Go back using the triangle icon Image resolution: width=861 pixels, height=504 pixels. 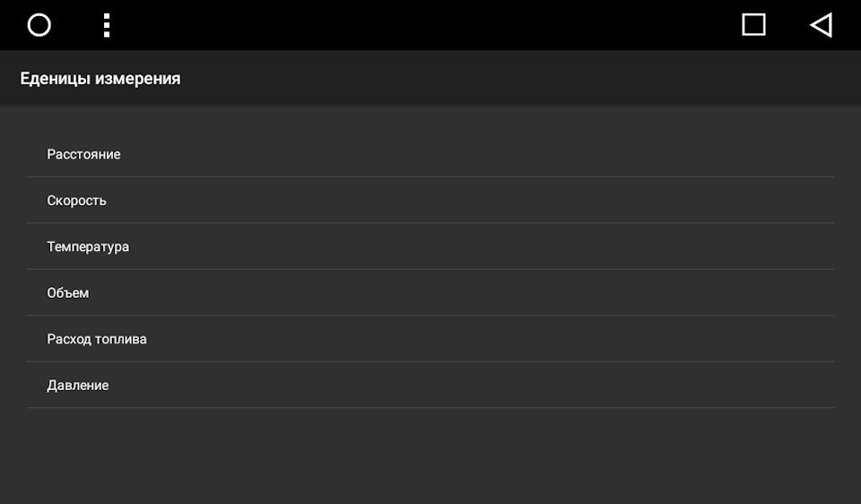[822, 25]
